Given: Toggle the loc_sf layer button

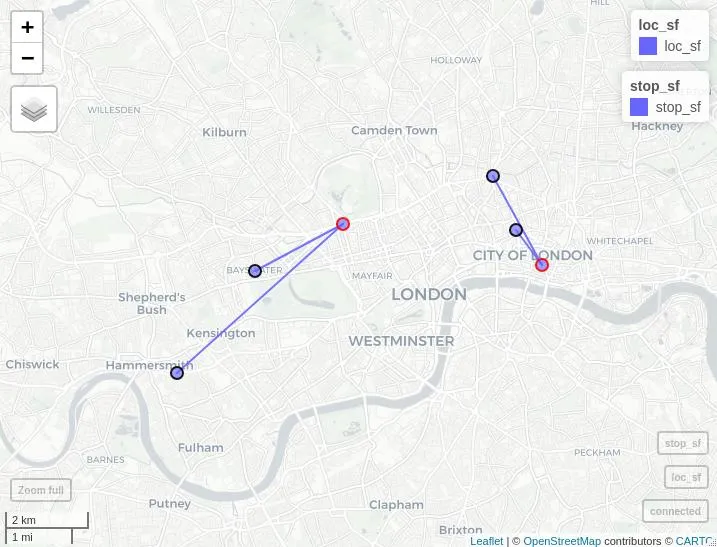Looking at the screenshot, I should 686,477.
